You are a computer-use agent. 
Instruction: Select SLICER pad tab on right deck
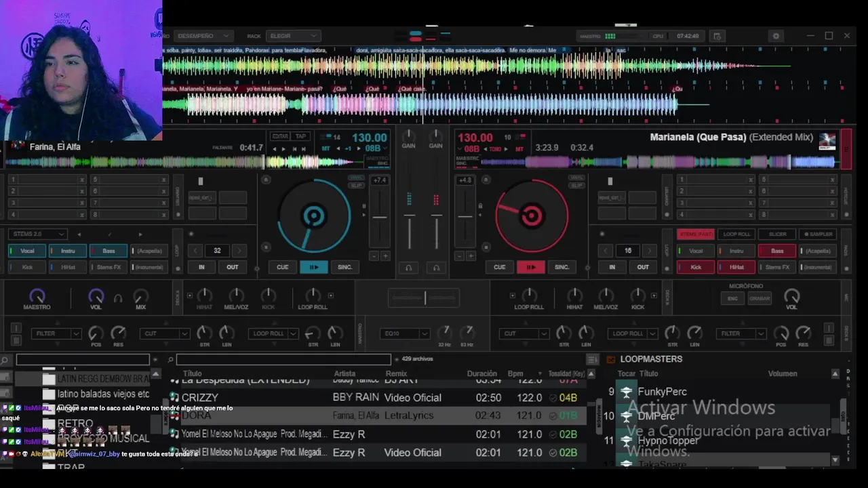click(x=777, y=234)
